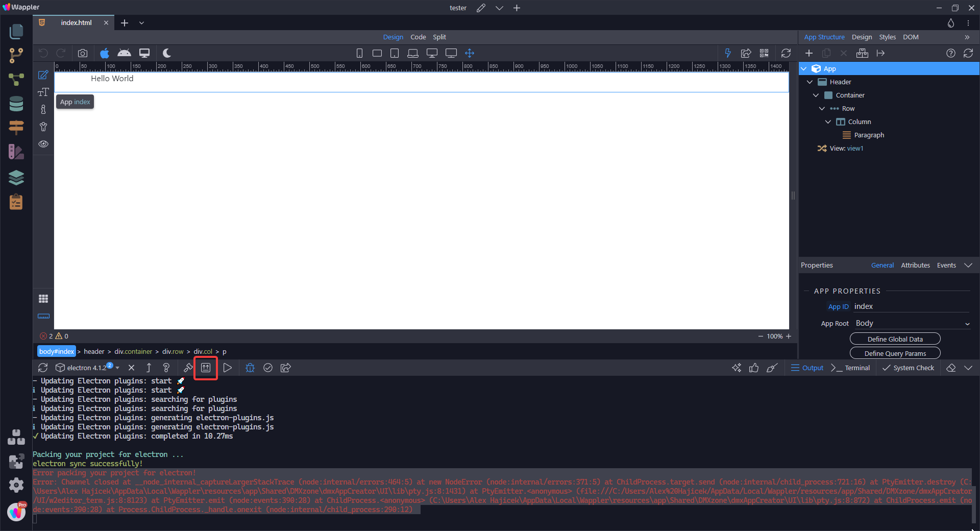Screen dimensions: 980x531
Task: Select the phone portrait viewport size
Action: point(359,53)
